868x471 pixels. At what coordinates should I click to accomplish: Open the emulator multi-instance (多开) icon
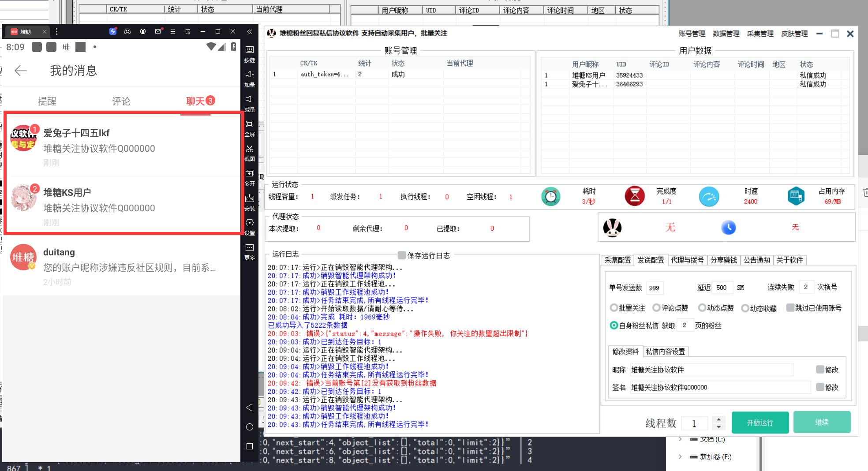pyautogui.click(x=250, y=174)
